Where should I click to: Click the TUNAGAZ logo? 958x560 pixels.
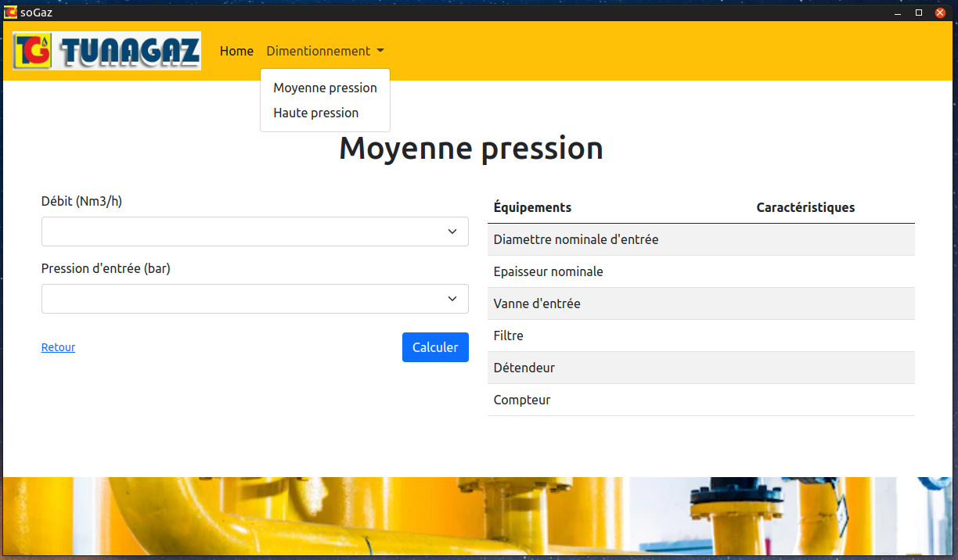click(106, 50)
